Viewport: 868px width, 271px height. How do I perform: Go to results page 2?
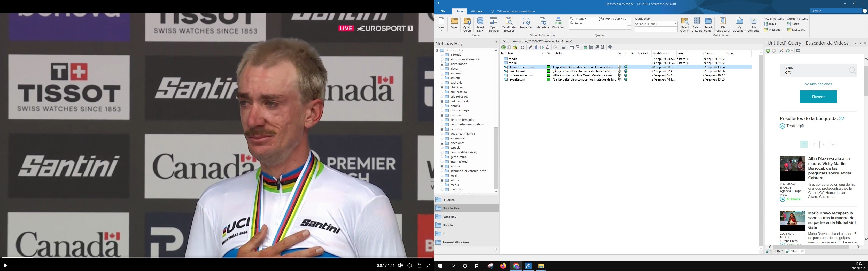point(813,145)
